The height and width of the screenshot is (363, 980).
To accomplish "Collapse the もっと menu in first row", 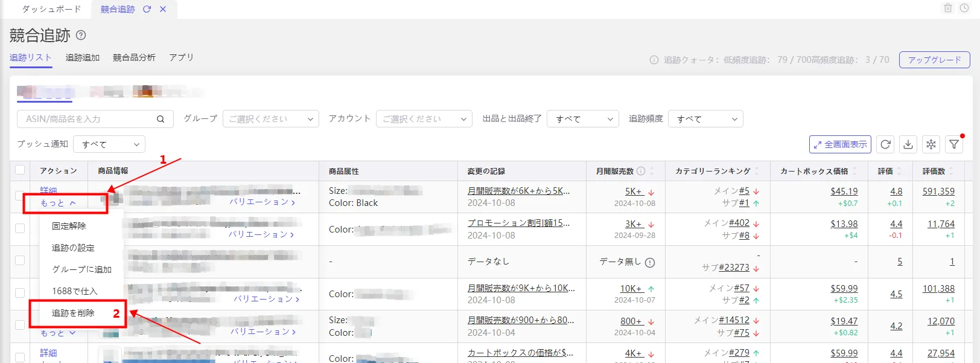I will [58, 204].
